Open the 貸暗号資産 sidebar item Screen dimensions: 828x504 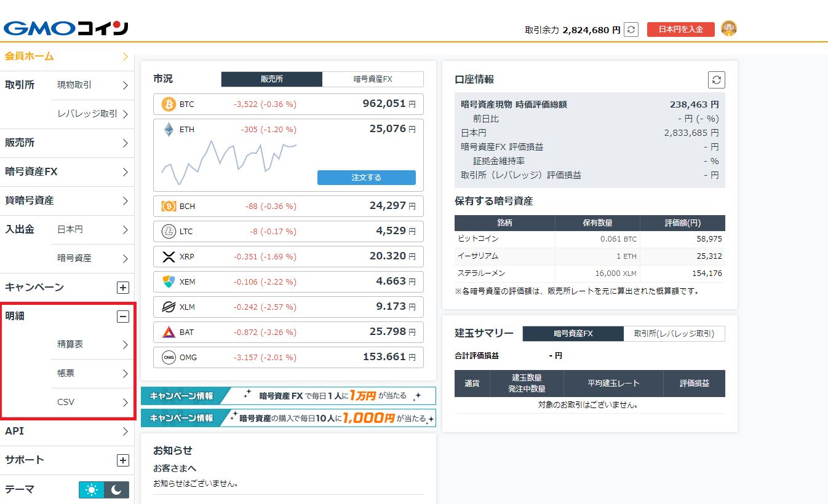67,201
